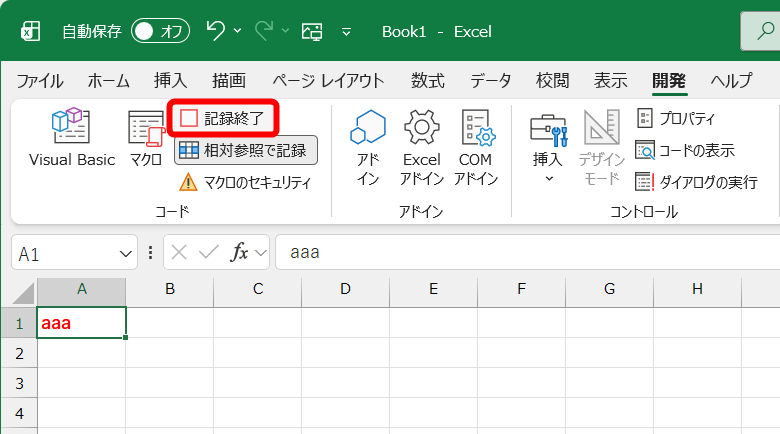Switch to the 数式 (Formulas) tab
The image size is (780, 434).
(428, 81)
